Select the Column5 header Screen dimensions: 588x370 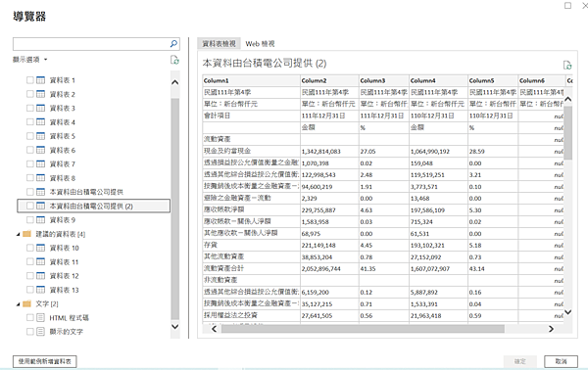(x=492, y=80)
